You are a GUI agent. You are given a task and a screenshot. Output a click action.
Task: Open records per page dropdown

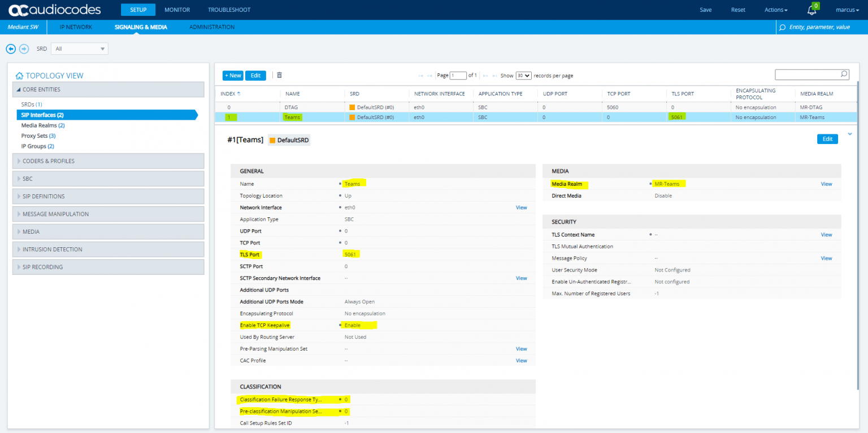tap(523, 76)
